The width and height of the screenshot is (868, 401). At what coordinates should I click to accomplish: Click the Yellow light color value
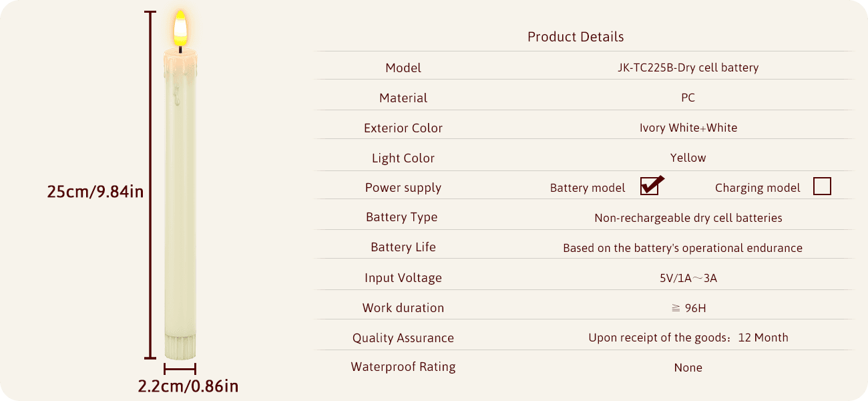point(688,158)
